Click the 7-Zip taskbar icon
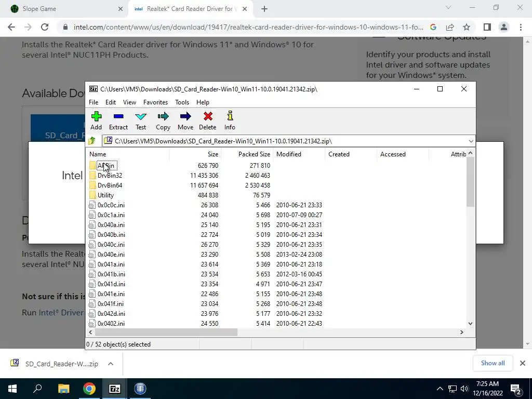Screen dimensions: 532x399 click(115, 389)
